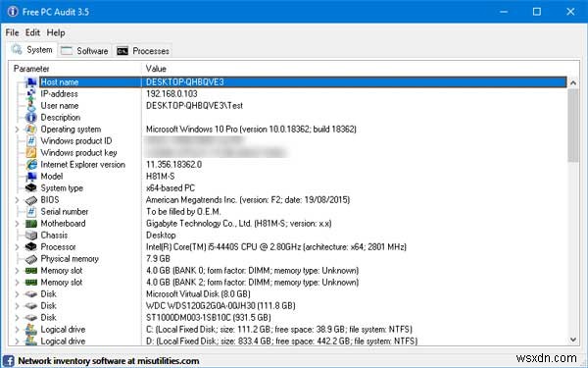
Task: Click the Motherboard circuit icon
Action: (31, 224)
